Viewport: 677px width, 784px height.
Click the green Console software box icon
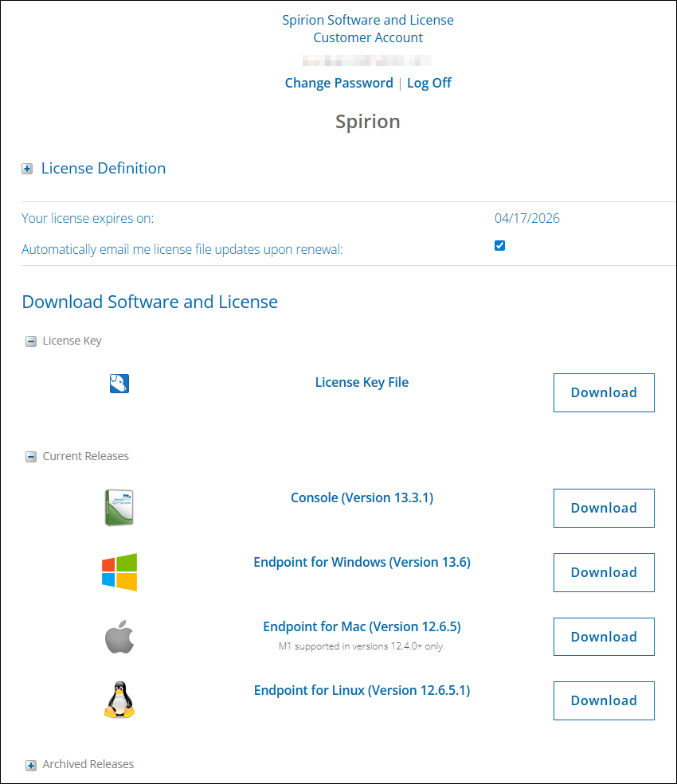coord(119,508)
